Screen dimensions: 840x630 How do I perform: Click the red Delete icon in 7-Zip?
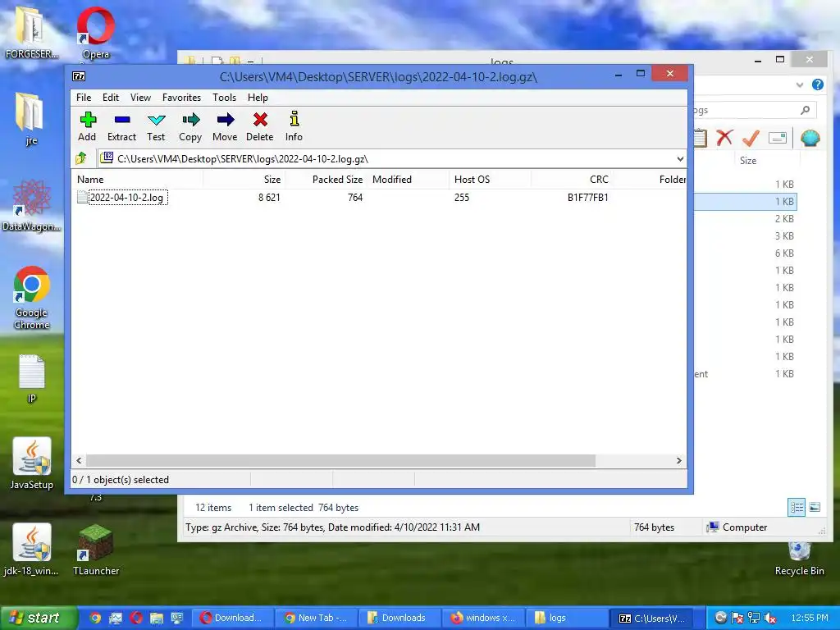coord(260,126)
